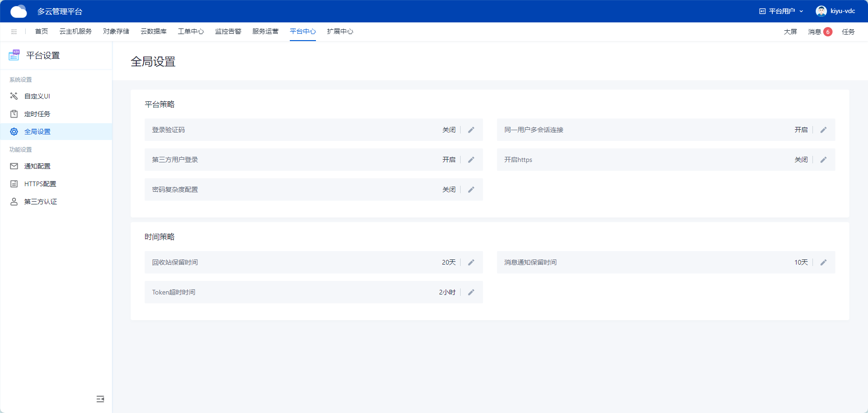The height and width of the screenshot is (413, 868).
Task: Open the app grid launcher icon
Action: coord(14,32)
